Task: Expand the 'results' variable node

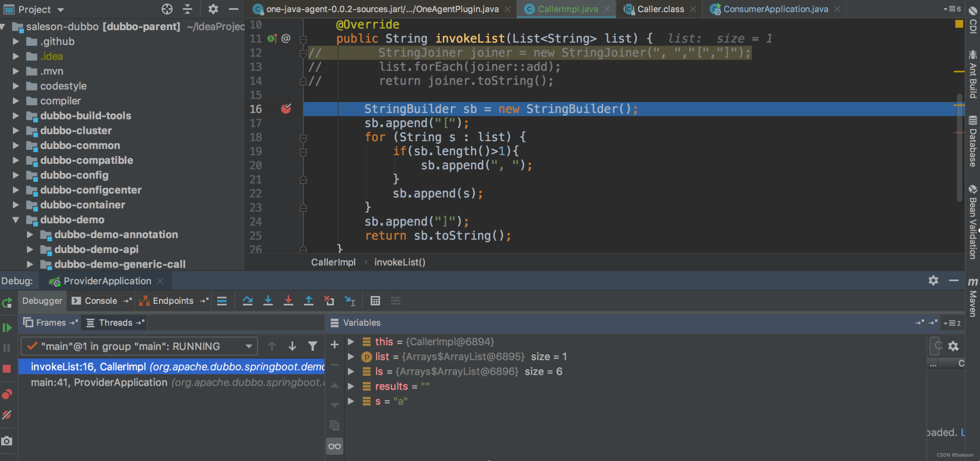Action: tap(351, 386)
